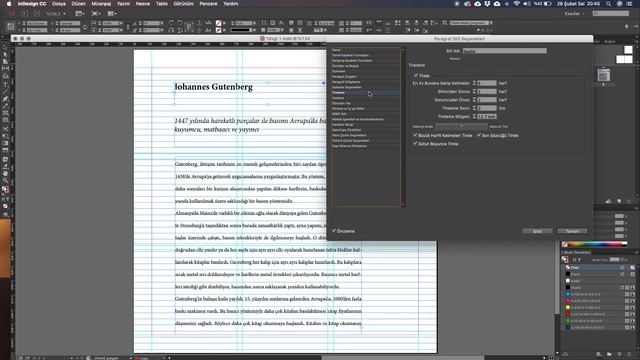
Task: Click the stroke swatch in control panel
Action: [218, 30]
